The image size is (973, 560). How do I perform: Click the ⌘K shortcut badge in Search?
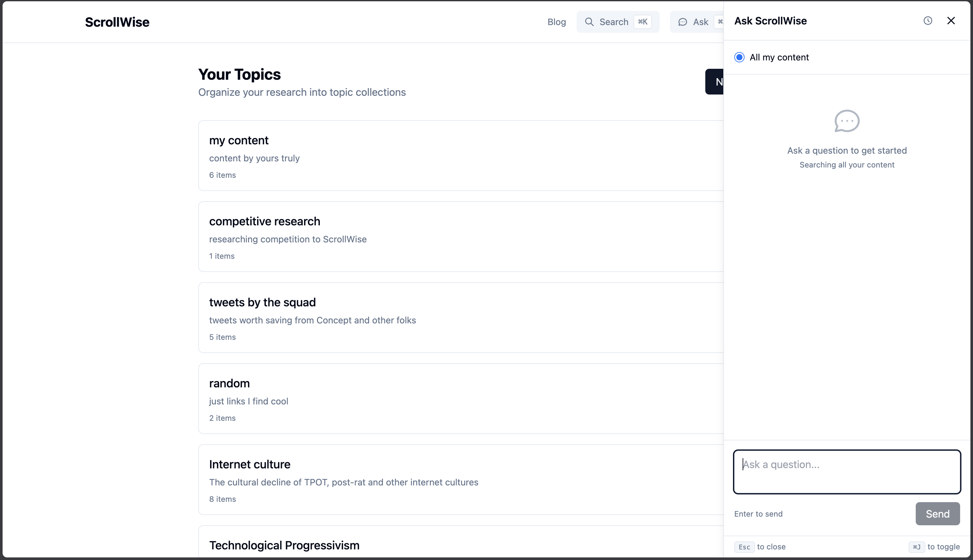[642, 22]
